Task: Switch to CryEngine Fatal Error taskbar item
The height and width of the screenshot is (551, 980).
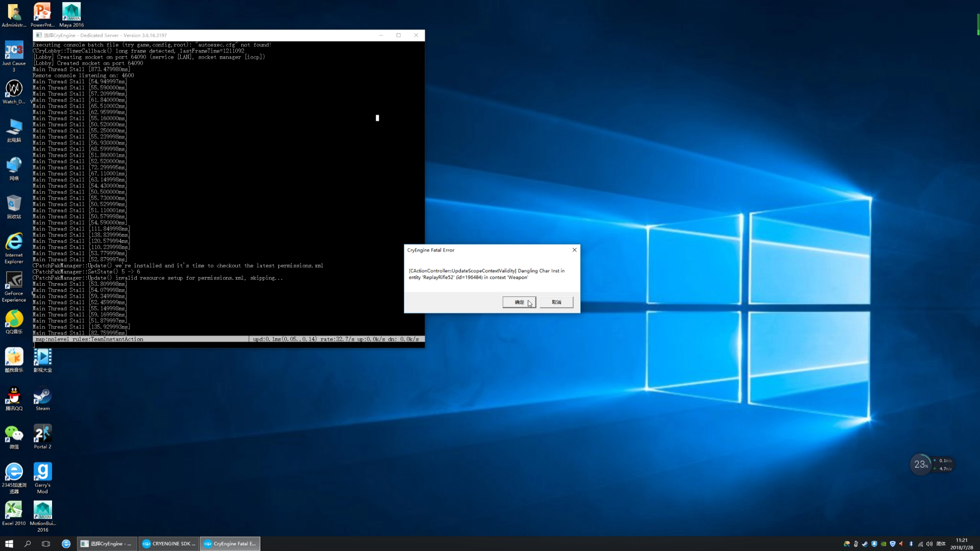Action: coord(230,544)
